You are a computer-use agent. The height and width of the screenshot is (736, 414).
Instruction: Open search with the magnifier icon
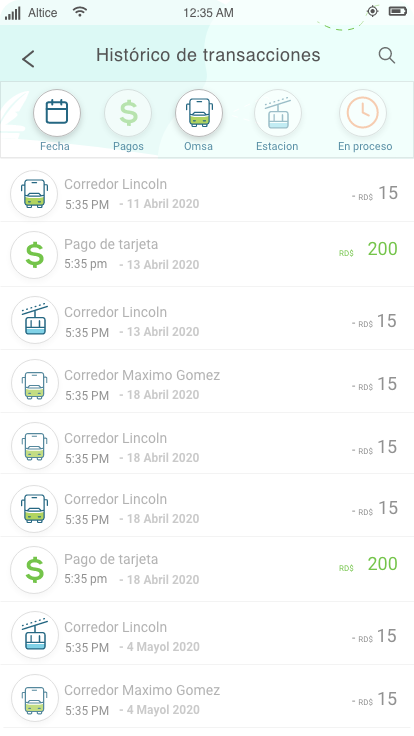(387, 55)
